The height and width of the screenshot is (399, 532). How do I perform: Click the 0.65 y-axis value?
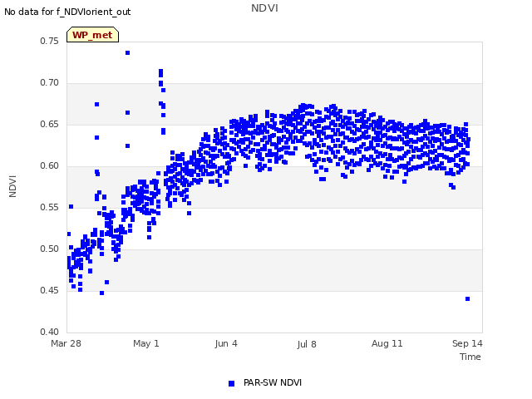tap(49, 124)
